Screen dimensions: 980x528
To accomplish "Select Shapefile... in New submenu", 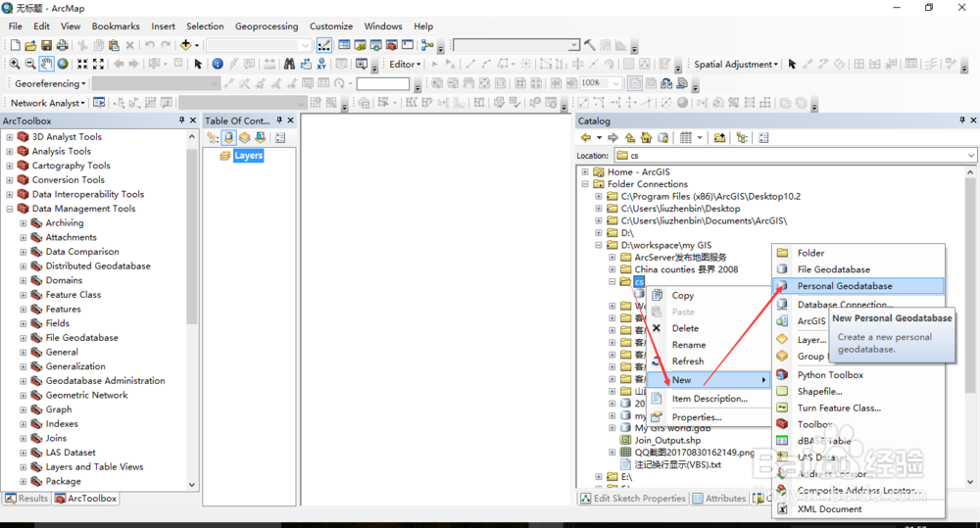I will coord(858,391).
